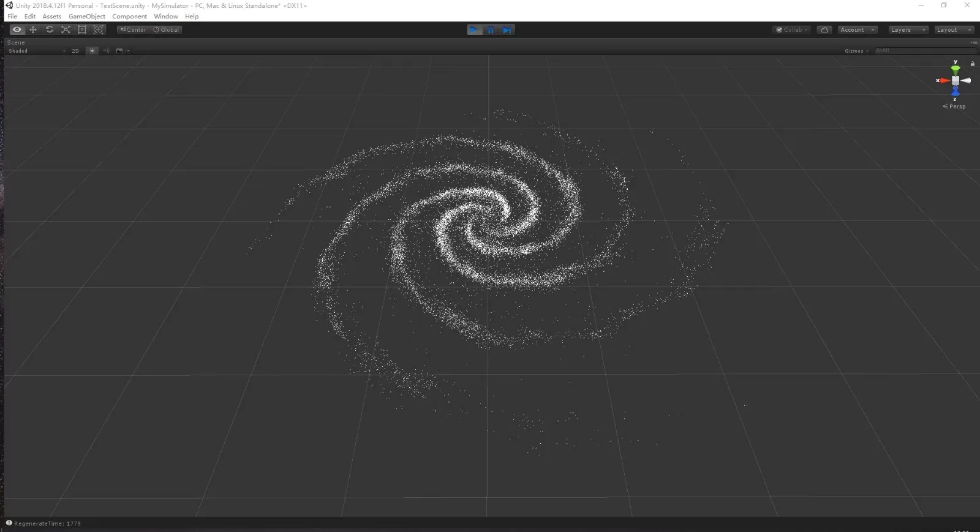Open scene effects dropdown arrow
The width and height of the screenshot is (980, 532).
click(x=128, y=51)
